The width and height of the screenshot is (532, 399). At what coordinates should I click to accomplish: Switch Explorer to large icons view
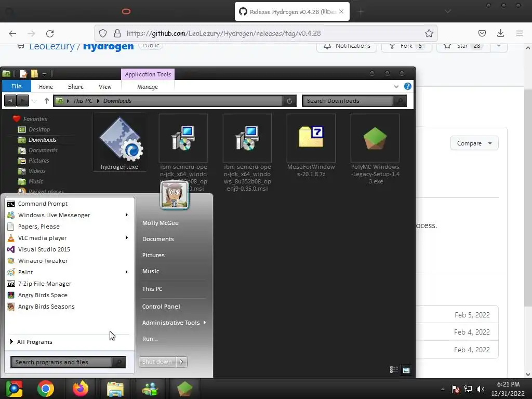406,370
